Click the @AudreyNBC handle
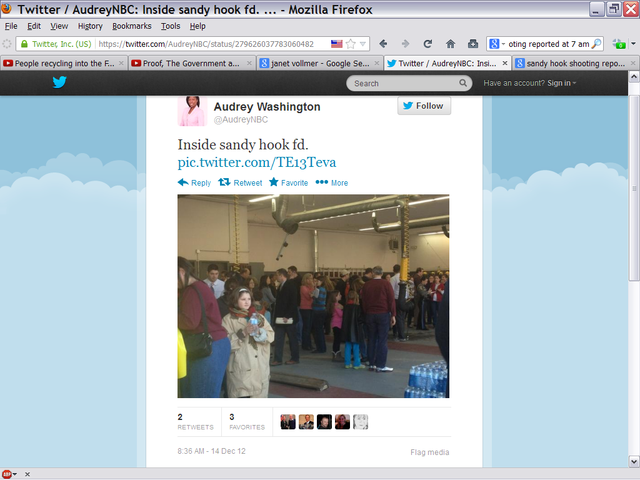The width and height of the screenshot is (640, 480). (241, 120)
